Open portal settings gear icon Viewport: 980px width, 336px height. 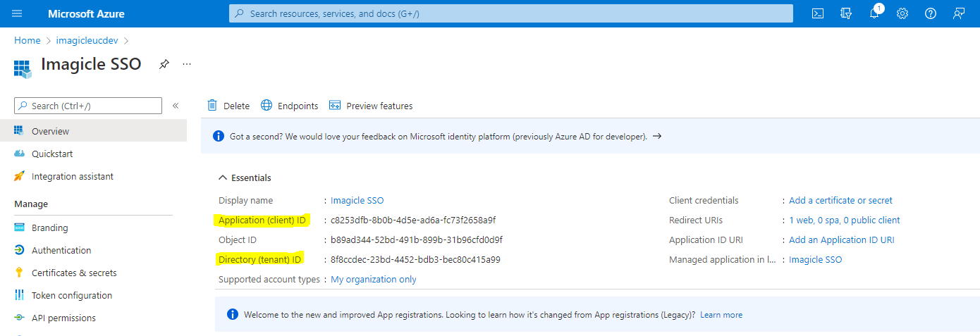(902, 13)
